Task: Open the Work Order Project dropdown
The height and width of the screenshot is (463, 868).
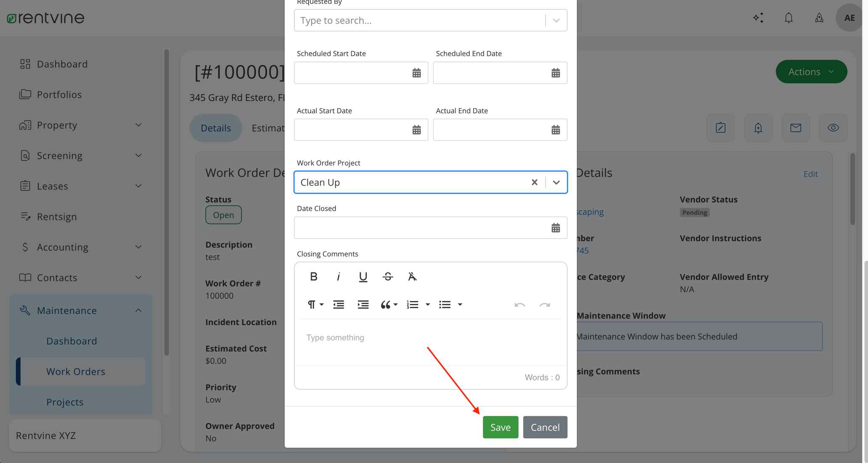Action: point(556,182)
